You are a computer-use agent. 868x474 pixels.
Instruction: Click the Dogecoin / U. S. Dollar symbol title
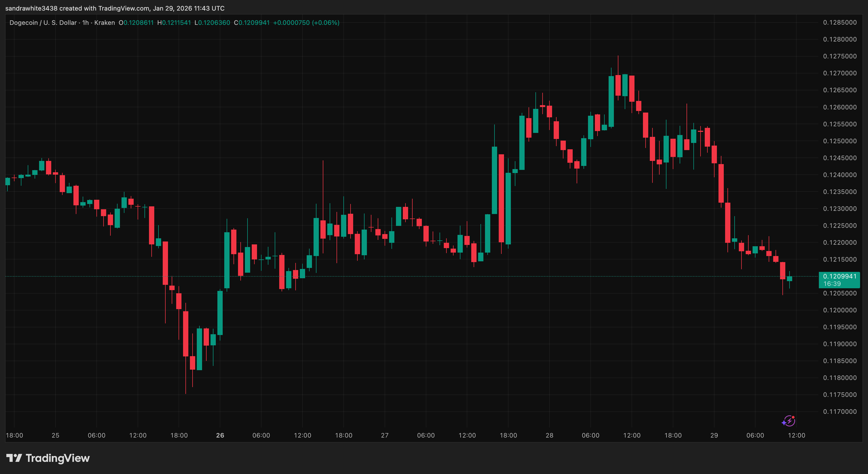pyautogui.click(x=43, y=22)
